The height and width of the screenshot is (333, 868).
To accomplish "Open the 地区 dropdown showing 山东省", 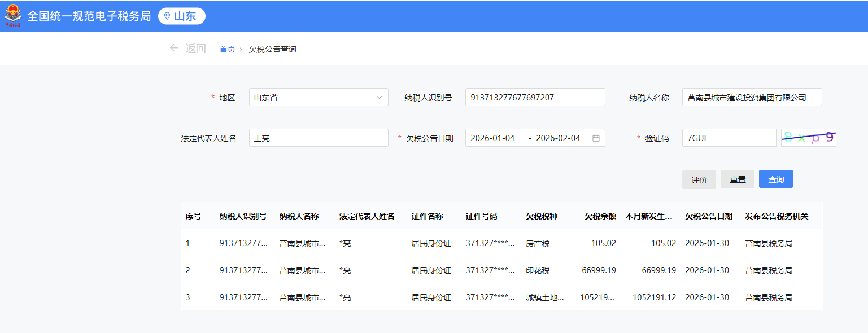I will pyautogui.click(x=318, y=97).
